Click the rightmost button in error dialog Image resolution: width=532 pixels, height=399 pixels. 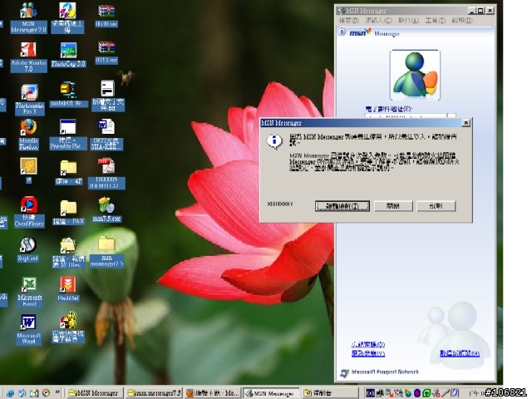click(x=436, y=206)
